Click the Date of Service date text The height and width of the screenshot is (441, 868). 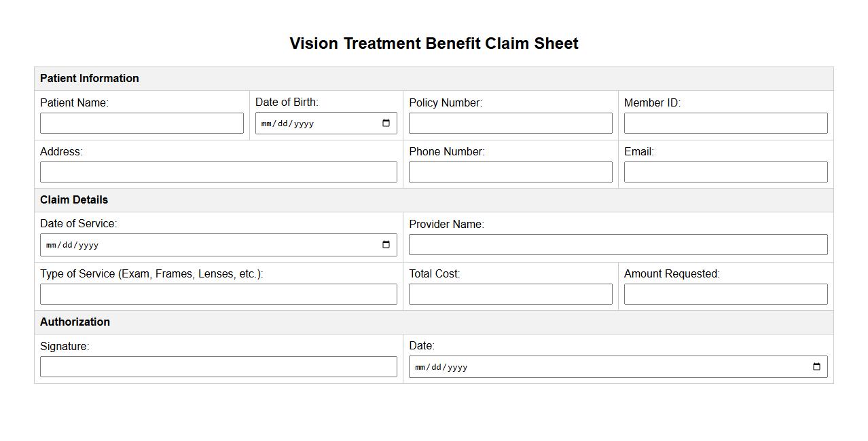tap(72, 245)
